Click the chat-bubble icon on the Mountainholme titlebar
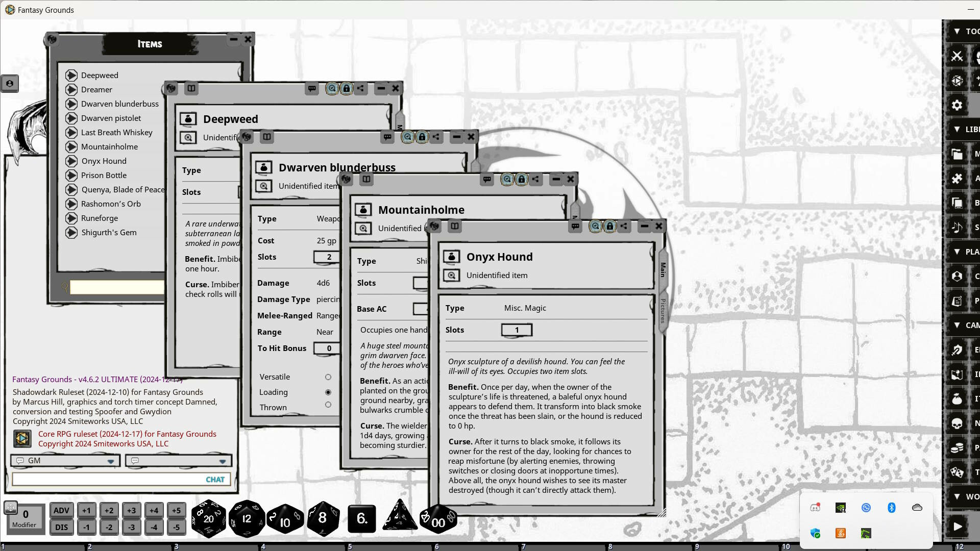 pyautogui.click(x=487, y=179)
